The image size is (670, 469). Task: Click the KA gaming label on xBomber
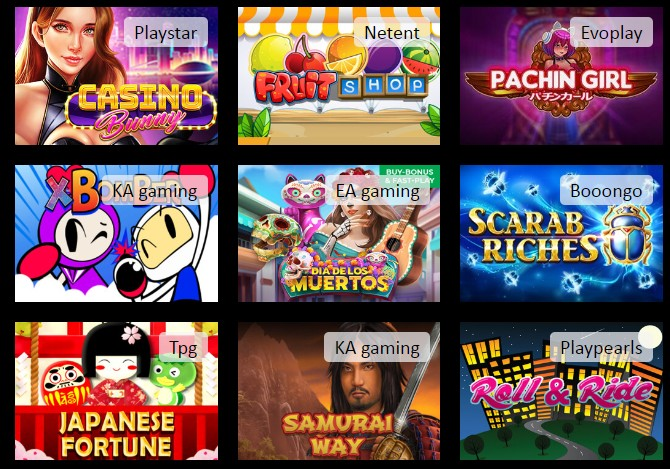coord(155,191)
